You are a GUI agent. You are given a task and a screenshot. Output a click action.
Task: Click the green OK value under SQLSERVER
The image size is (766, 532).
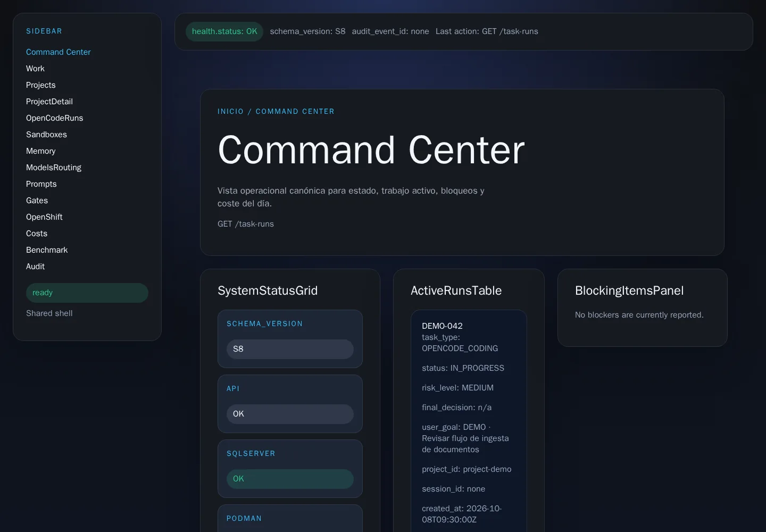click(x=290, y=479)
